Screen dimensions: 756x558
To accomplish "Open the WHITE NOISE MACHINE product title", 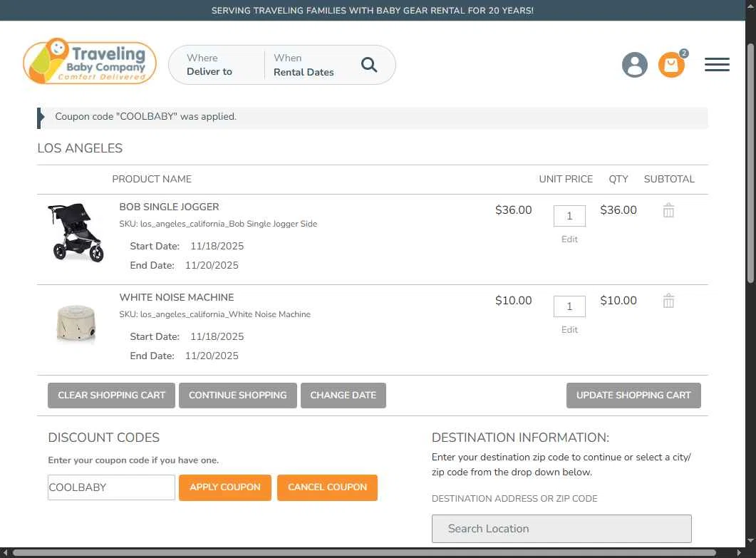I will click(x=177, y=298).
